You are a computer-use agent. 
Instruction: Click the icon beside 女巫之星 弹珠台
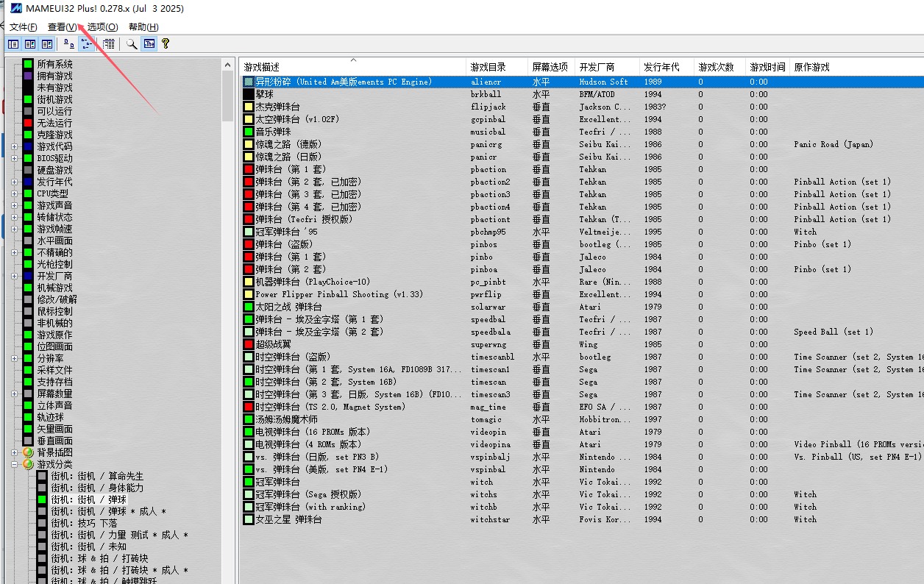pos(249,519)
